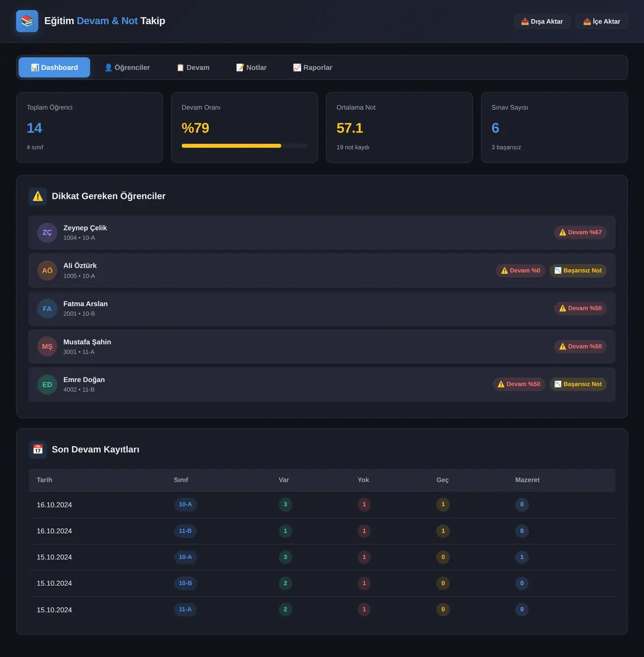Click the 10-B class badge in attendance table

pyautogui.click(x=186, y=584)
